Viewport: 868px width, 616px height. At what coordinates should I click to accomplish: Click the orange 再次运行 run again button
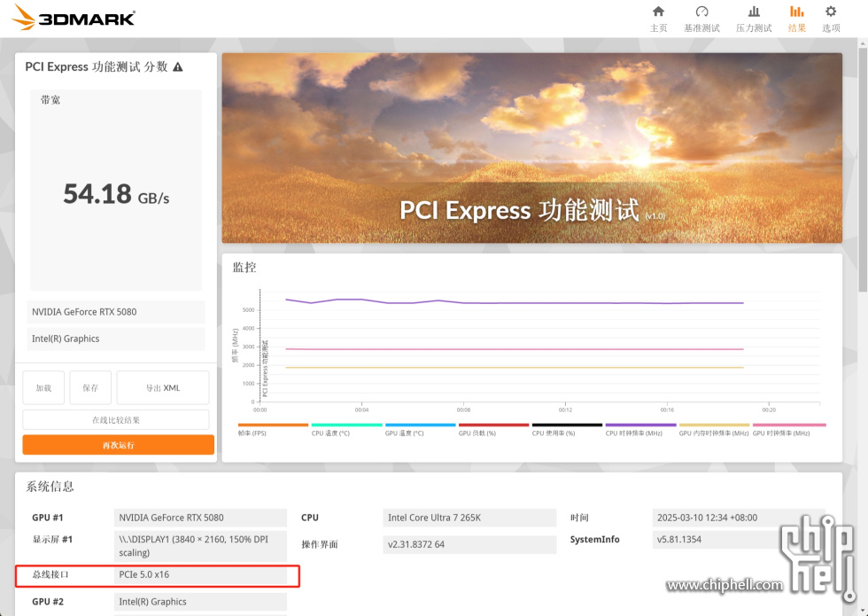pyautogui.click(x=118, y=445)
